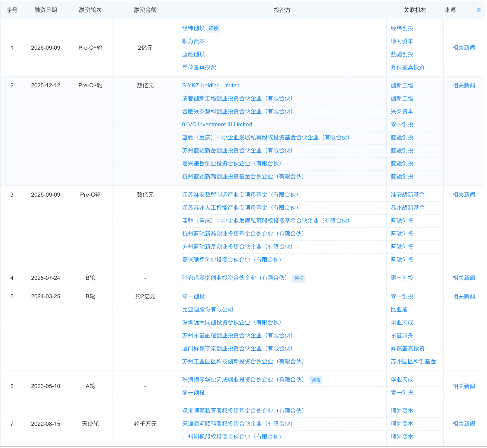The width and height of the screenshot is (487, 448).
Task: Open 江苏淮安数智制造产业专项母基金 link
Action: (241, 195)
